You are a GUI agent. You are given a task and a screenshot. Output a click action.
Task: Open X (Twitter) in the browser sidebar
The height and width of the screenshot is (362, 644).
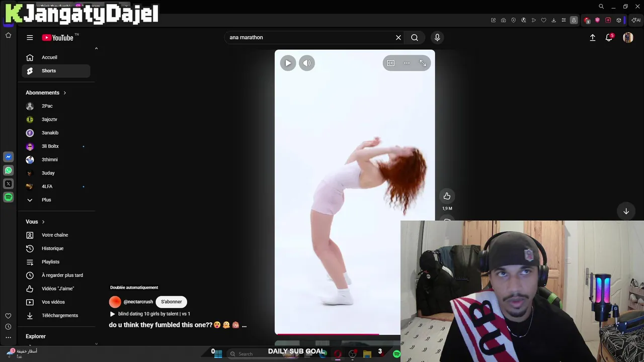(x=9, y=184)
